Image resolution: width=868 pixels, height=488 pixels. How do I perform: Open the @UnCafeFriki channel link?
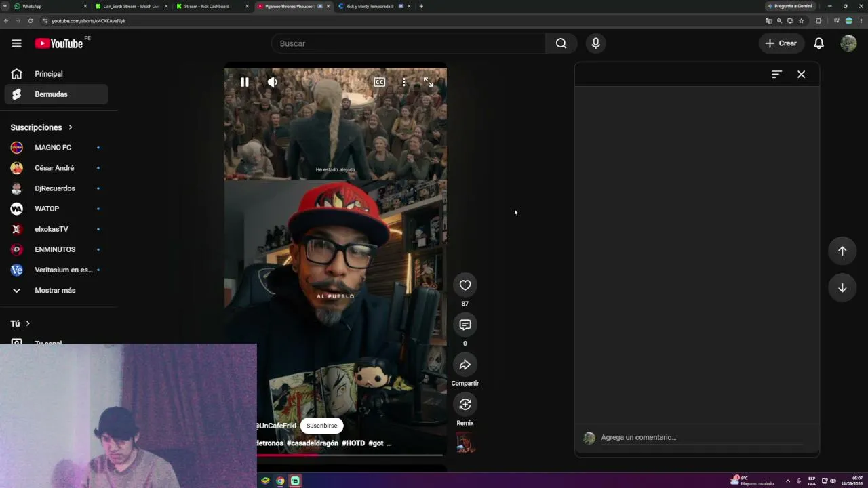pos(277,426)
